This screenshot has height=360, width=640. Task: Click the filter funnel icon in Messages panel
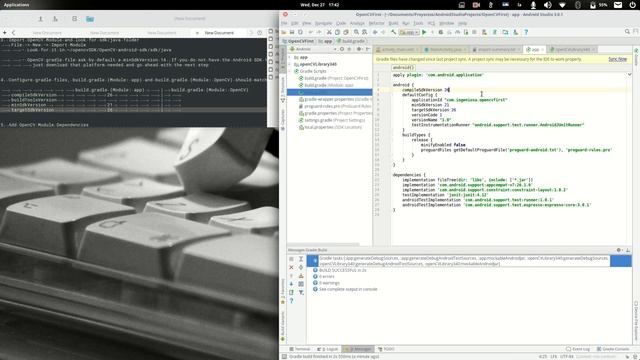(x=301, y=292)
